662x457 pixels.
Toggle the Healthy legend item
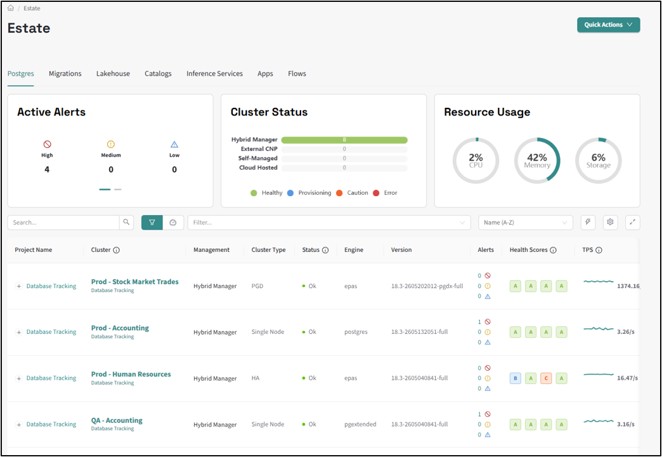(266, 193)
